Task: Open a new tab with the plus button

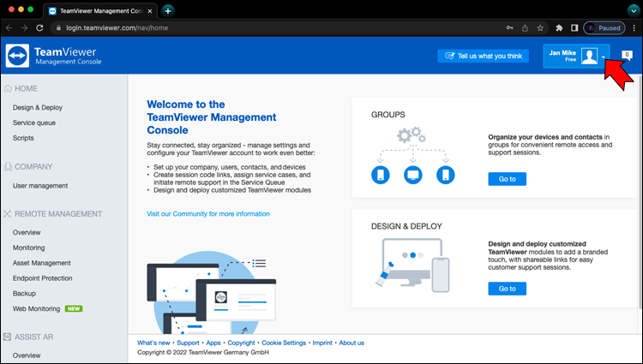Action: pos(168,11)
